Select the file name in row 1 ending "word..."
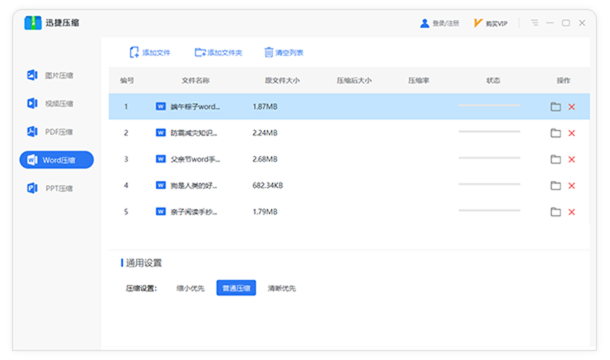Image resolution: width=610 pixels, height=360 pixels. point(195,107)
